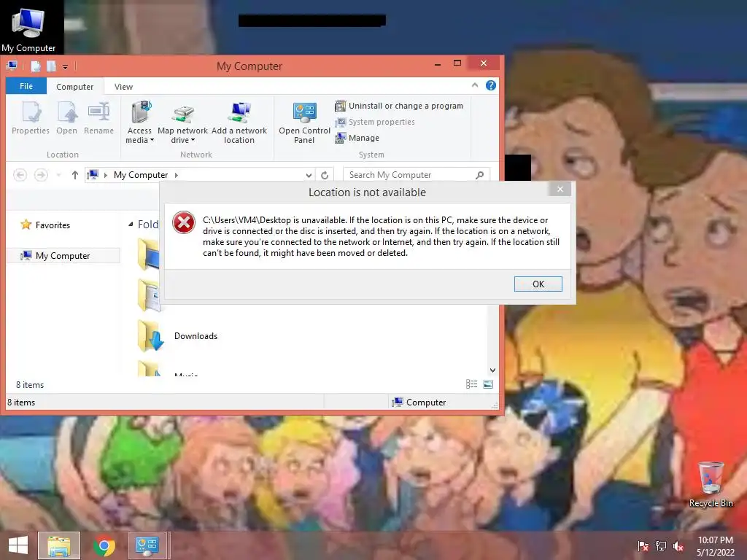747x560 pixels.
Task: Select Favorites in the navigation pane
Action: pos(45,225)
